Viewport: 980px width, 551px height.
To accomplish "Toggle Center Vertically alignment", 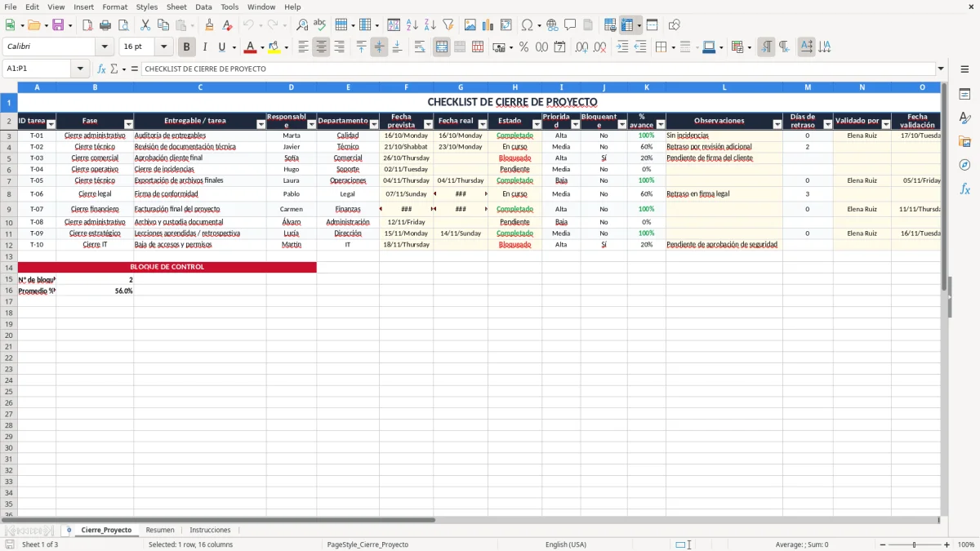I will [x=379, y=47].
